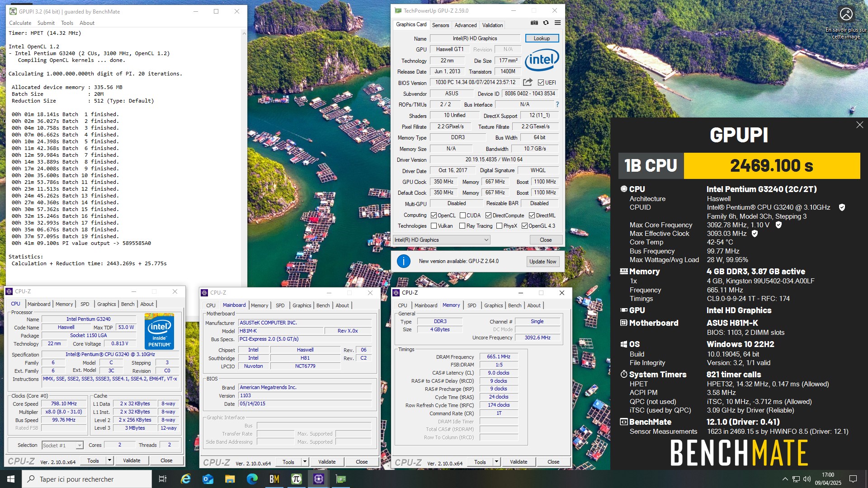Toggle the UEFI checkbox in GPU-Z

pyautogui.click(x=541, y=83)
